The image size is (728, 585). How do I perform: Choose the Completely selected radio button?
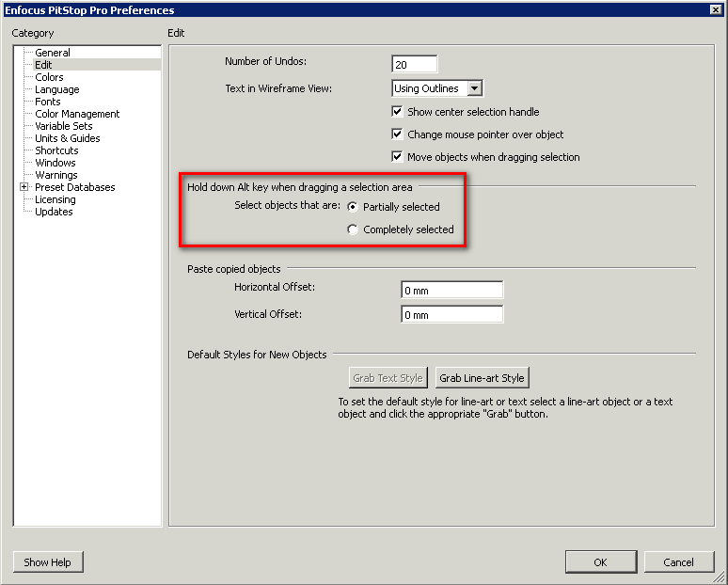pyautogui.click(x=353, y=229)
